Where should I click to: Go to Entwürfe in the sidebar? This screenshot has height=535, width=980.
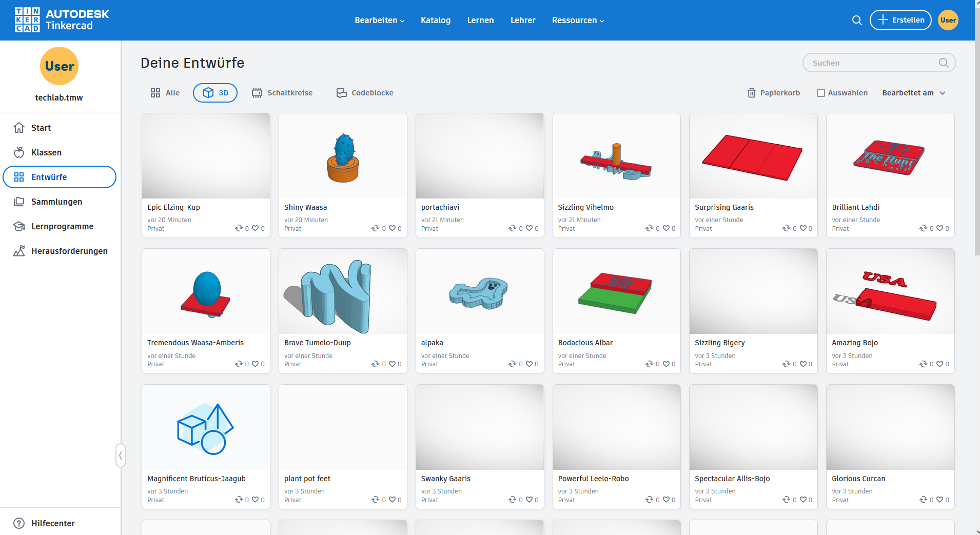click(60, 177)
